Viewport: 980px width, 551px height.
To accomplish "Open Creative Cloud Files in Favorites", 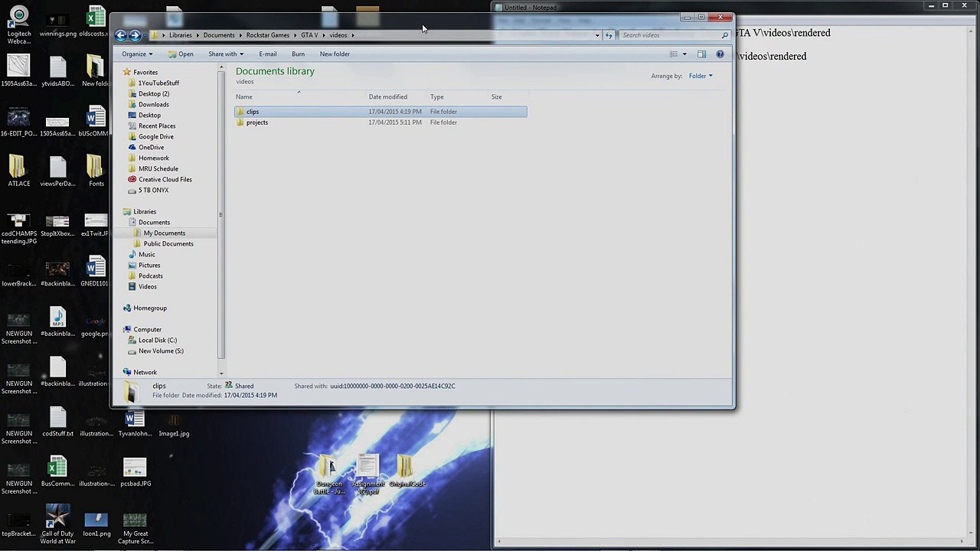I will [165, 179].
